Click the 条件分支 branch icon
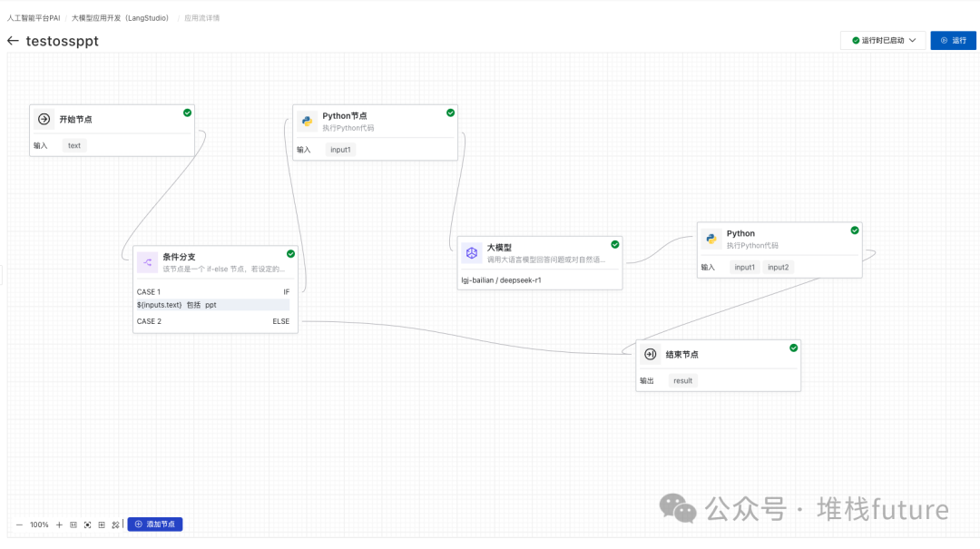 tap(148, 262)
